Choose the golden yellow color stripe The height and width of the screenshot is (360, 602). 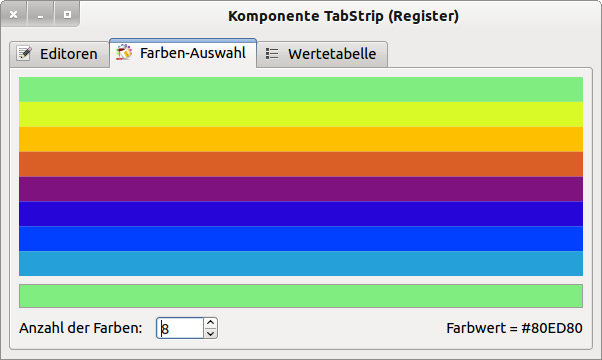(301, 139)
